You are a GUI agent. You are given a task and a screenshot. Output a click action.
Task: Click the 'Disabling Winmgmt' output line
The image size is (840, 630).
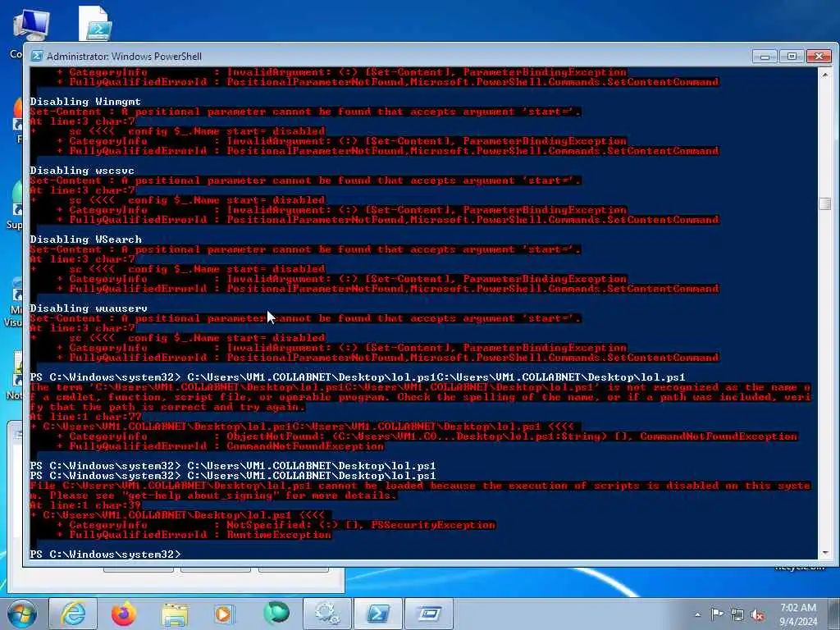pos(85,101)
